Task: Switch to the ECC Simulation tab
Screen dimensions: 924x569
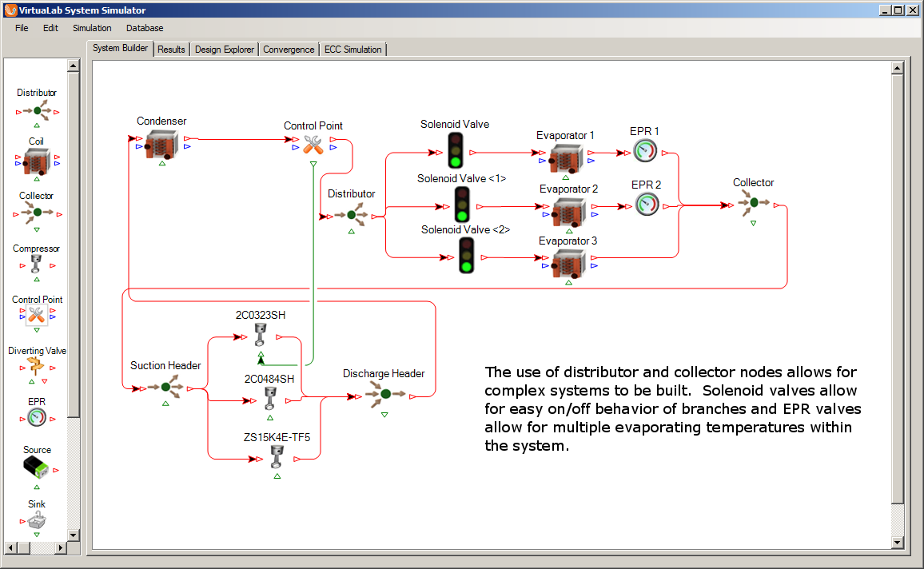Action: click(352, 50)
